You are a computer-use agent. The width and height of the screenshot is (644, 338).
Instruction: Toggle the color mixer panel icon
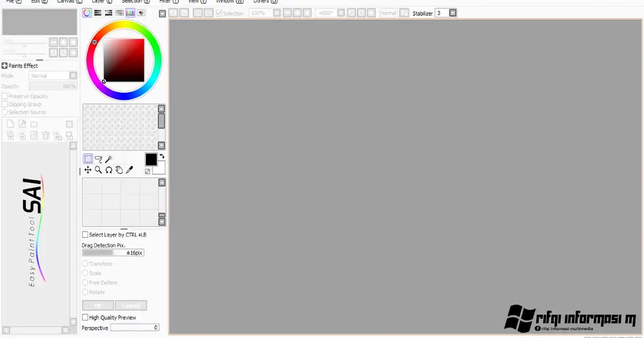[119, 13]
